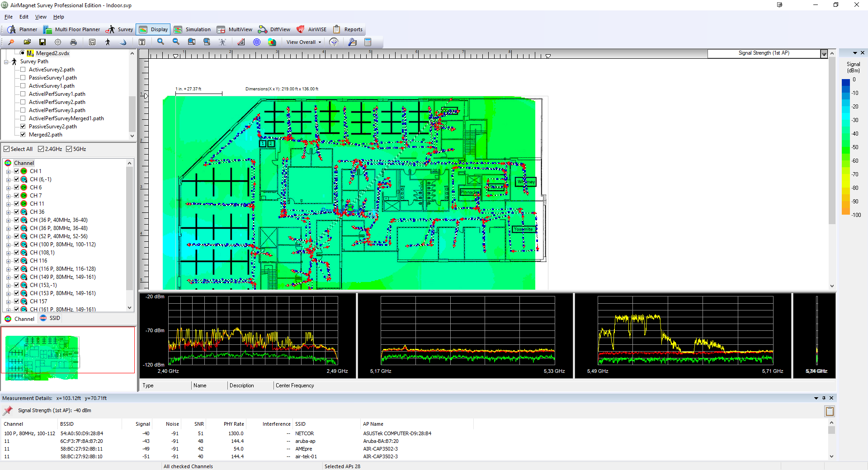Select the Text annotation tool icon
Viewport: 868px width, 470px height.
point(142,42)
